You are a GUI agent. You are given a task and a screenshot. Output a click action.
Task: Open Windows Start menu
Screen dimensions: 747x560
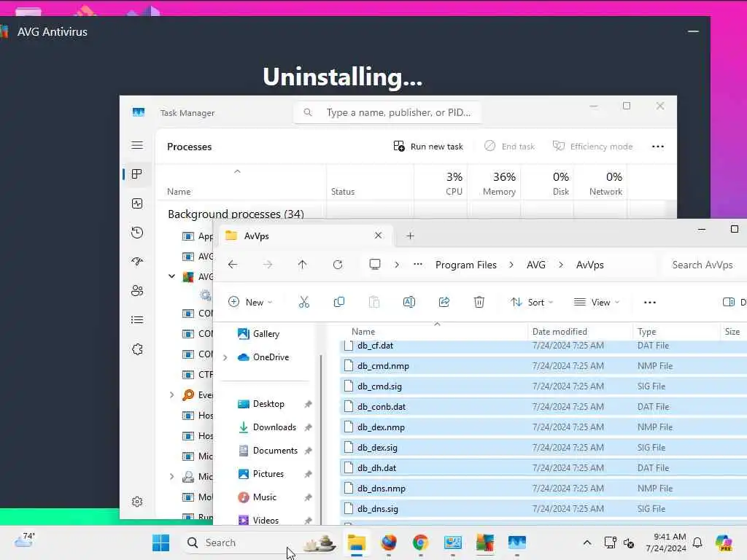[x=161, y=542]
